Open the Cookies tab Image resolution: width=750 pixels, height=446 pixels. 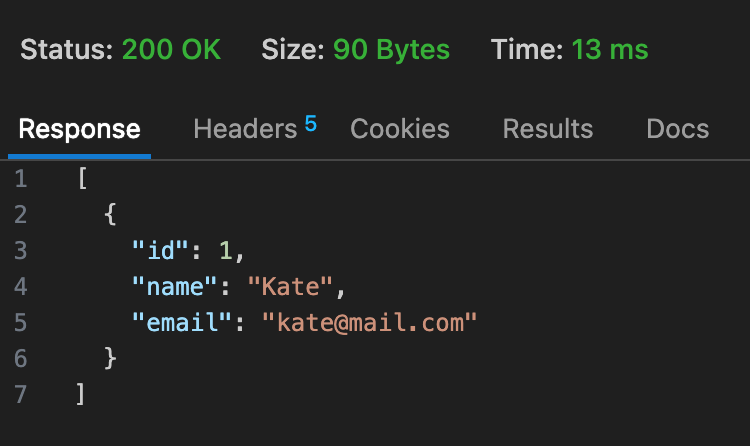click(x=400, y=129)
